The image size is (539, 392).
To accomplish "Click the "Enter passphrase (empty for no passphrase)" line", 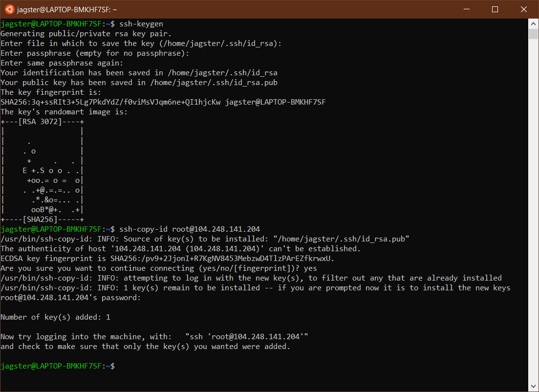I will pos(95,53).
